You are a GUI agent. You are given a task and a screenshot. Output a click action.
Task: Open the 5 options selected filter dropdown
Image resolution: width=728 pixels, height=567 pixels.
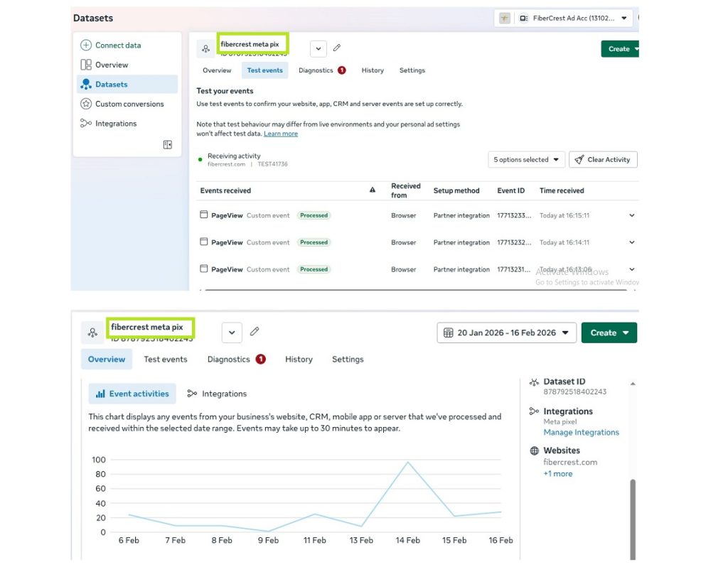point(527,160)
